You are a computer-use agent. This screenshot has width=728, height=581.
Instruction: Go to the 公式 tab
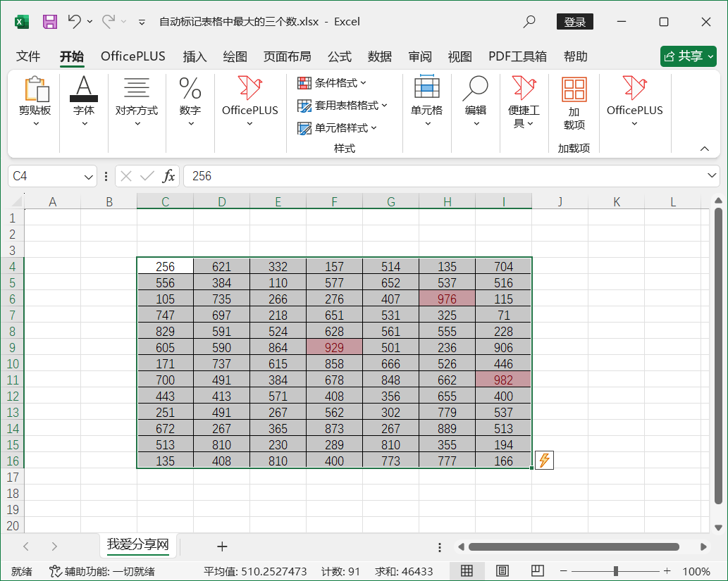coord(340,56)
